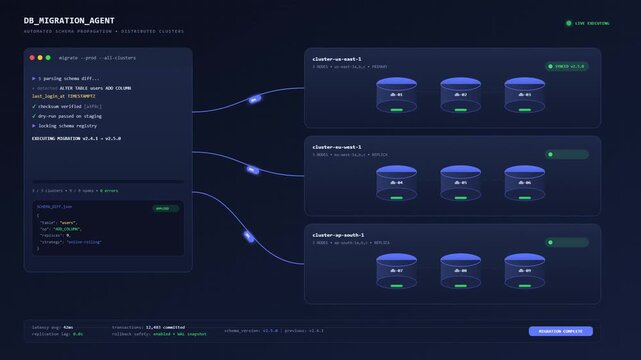
Task: Select the db-09 database node
Action: 524,271
